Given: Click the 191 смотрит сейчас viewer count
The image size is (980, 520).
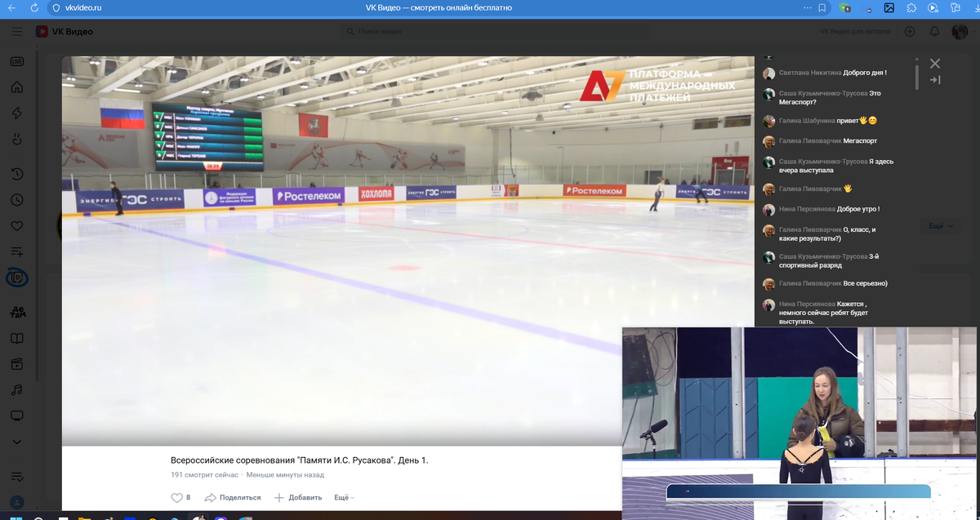Looking at the screenshot, I should (204, 474).
